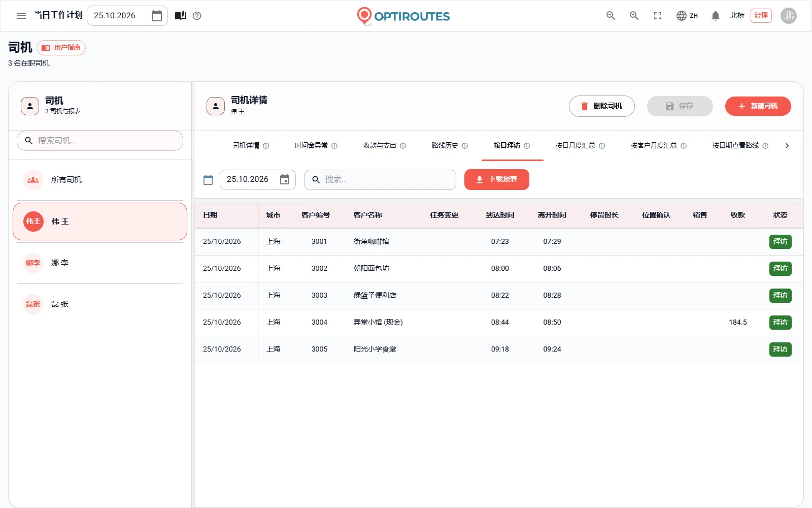The width and height of the screenshot is (812, 508).
Task: Click the 新建司机 button
Action: tap(758, 106)
